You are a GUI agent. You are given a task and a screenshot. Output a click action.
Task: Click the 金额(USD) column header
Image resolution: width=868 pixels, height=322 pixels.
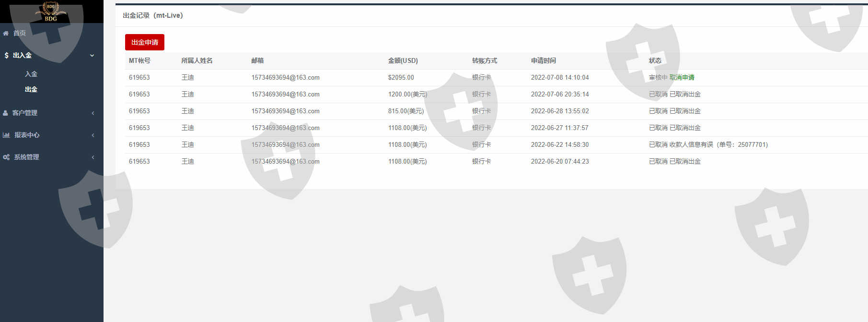(403, 60)
